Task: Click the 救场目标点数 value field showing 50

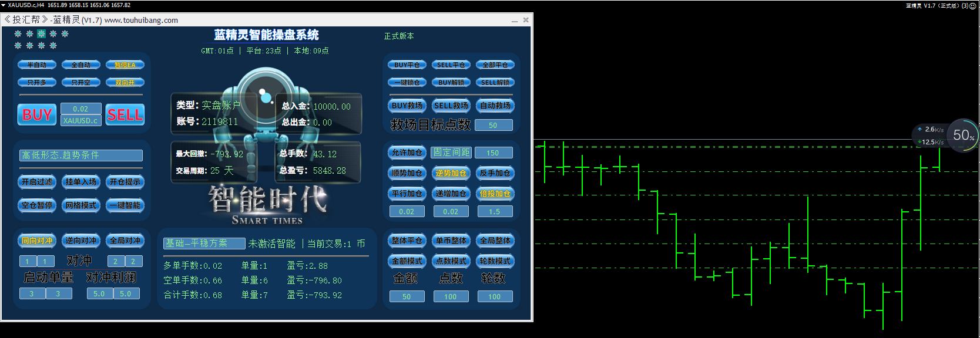Action: (x=494, y=125)
